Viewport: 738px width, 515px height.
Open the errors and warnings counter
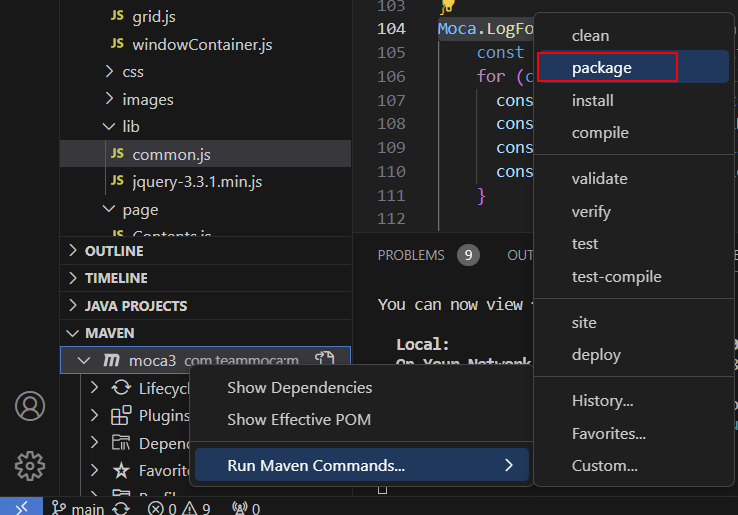(179, 508)
